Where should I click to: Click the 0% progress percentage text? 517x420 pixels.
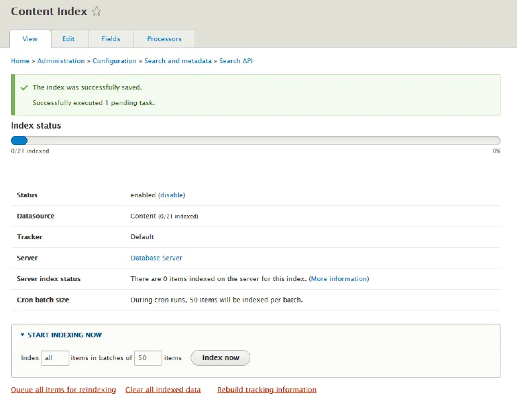(x=496, y=151)
